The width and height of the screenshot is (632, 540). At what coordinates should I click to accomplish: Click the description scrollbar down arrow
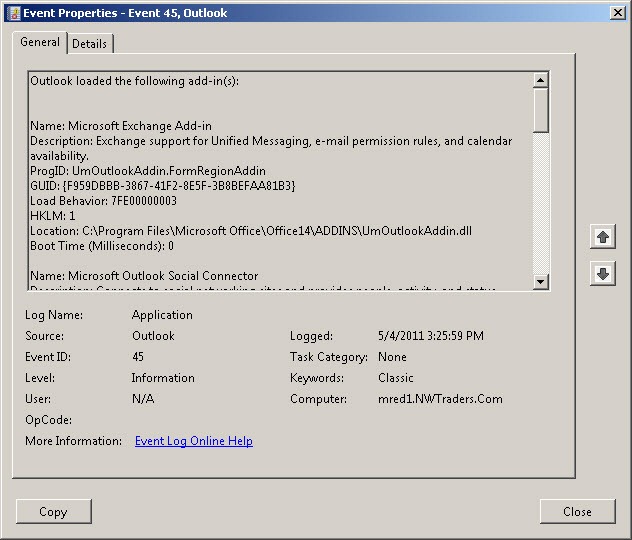(x=541, y=281)
